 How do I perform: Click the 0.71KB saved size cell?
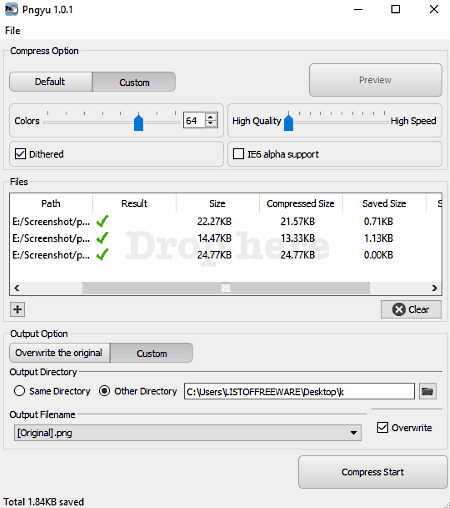click(x=379, y=221)
